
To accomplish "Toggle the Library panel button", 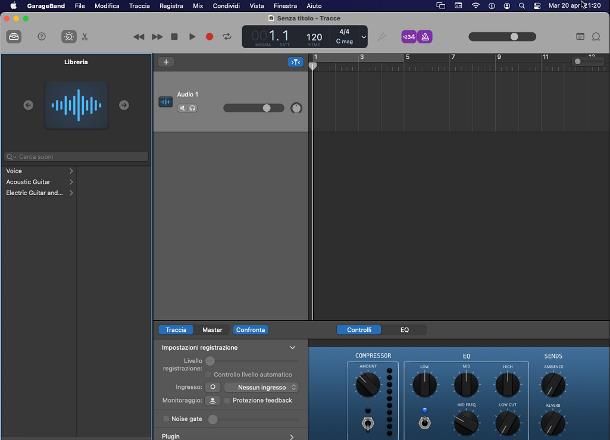I will 14,37.
